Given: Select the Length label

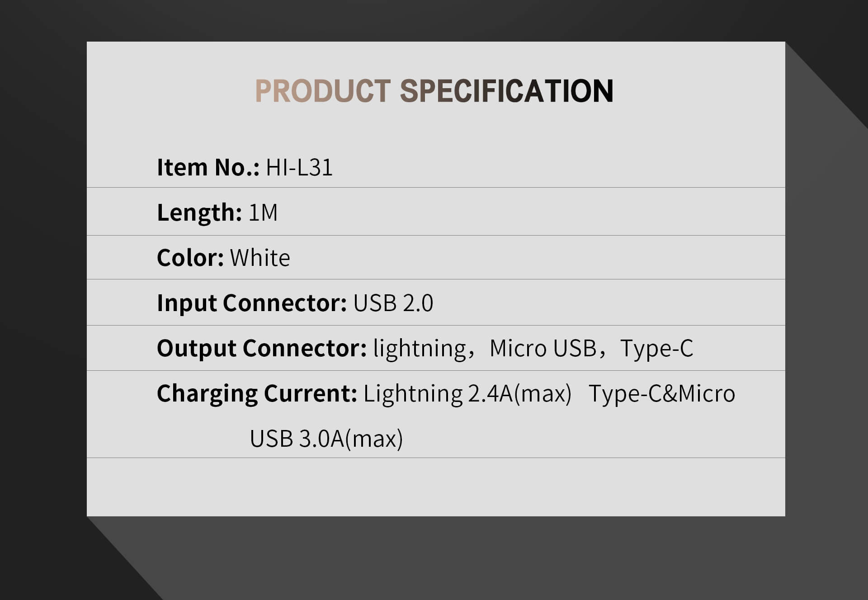Looking at the screenshot, I should pyautogui.click(x=199, y=213).
